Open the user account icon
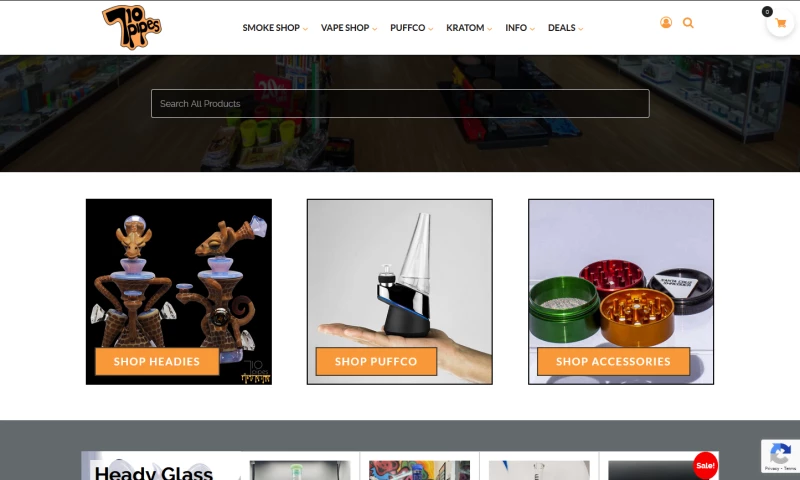Viewport: 800px width, 480px height. tap(666, 22)
